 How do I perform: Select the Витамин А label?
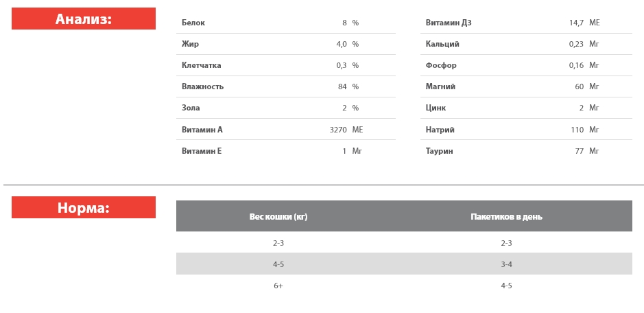[202, 130]
